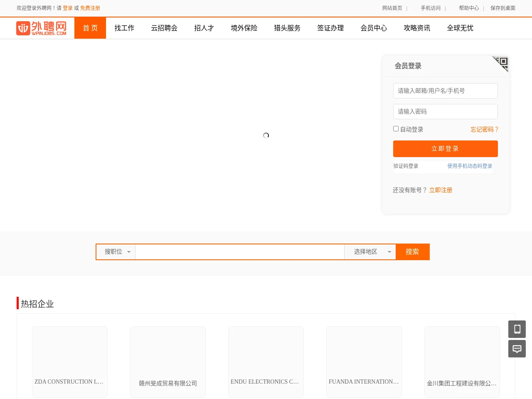Image resolution: width=532 pixels, height=399 pixels.
Task: Focus the username/email/phone input field
Action: point(446,91)
